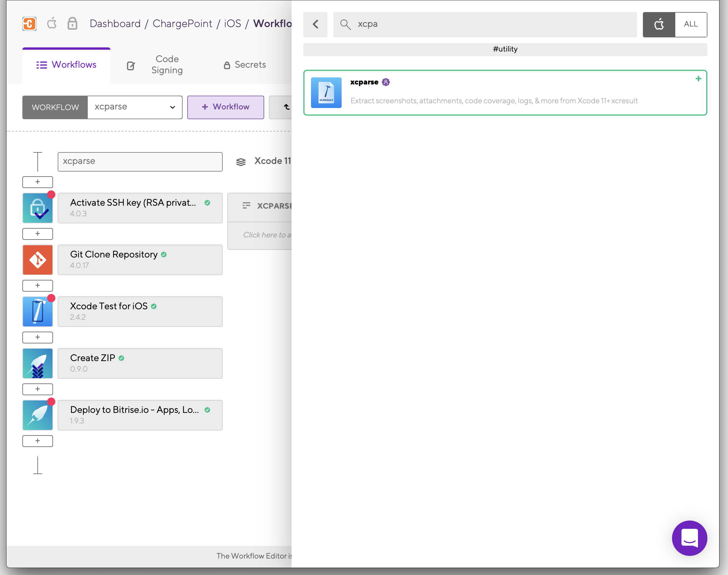The height and width of the screenshot is (575, 728).
Task: Click the Deploy to Bitrise.io step icon
Action: pyautogui.click(x=38, y=415)
